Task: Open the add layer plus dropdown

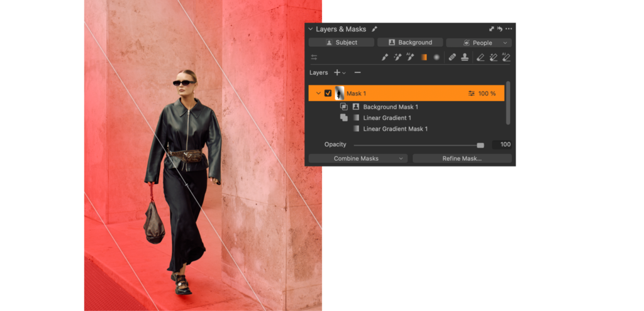Action: click(x=340, y=73)
